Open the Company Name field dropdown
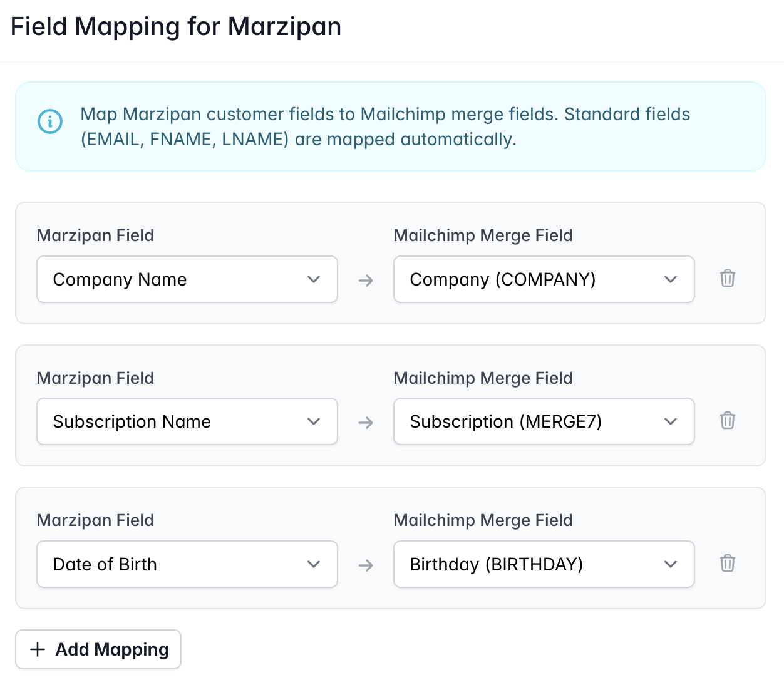 click(x=187, y=279)
